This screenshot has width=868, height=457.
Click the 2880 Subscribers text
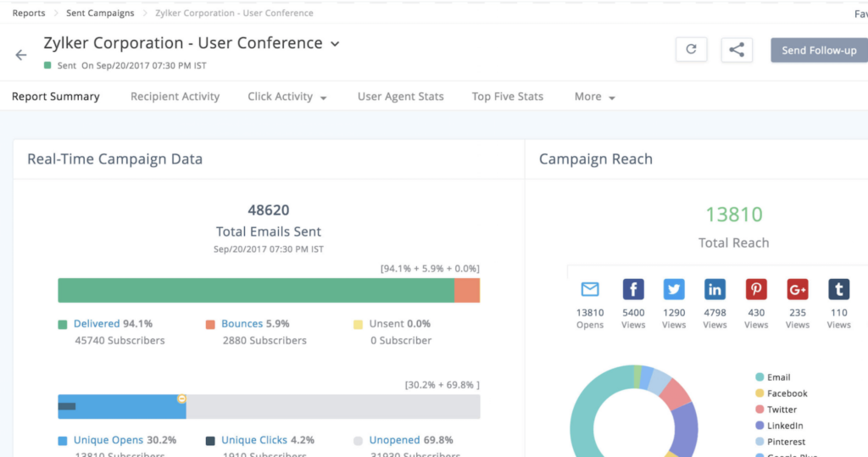(264, 340)
